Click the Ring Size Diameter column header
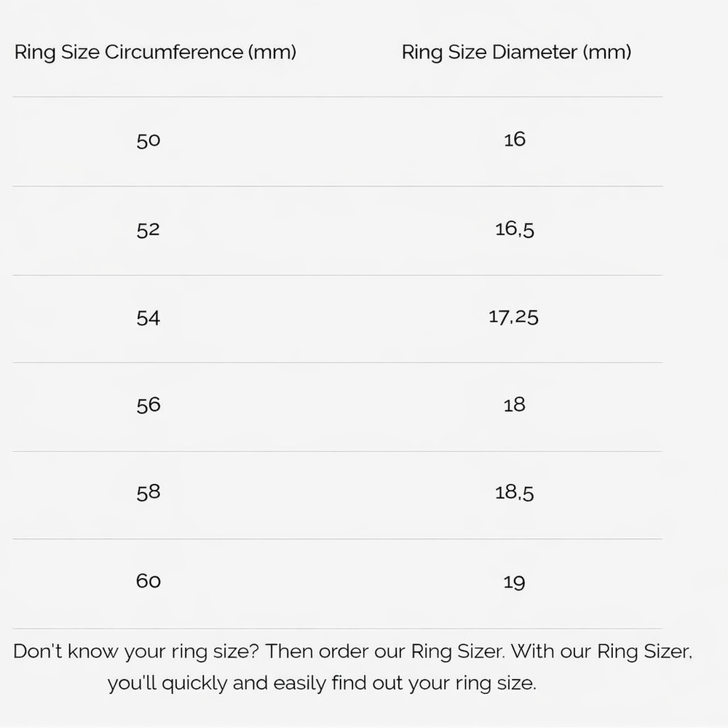 [x=516, y=52]
